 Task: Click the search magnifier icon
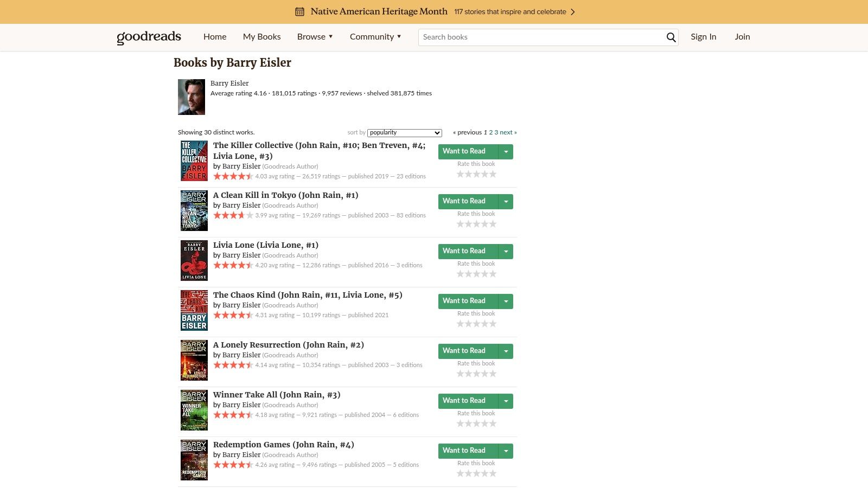(x=671, y=37)
